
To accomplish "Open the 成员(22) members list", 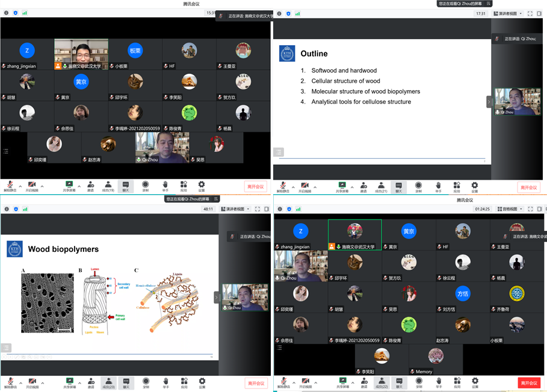I will (x=380, y=382).
